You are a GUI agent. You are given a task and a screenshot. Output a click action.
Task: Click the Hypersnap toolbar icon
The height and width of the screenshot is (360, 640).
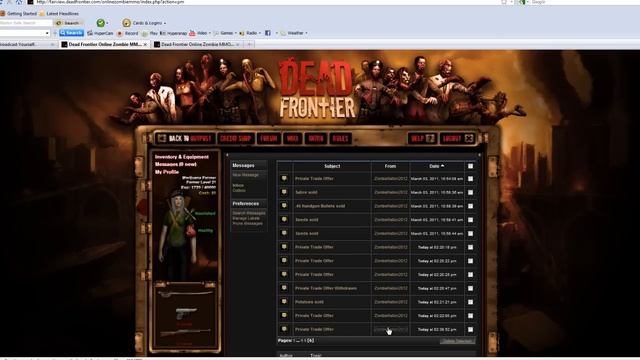point(163,33)
